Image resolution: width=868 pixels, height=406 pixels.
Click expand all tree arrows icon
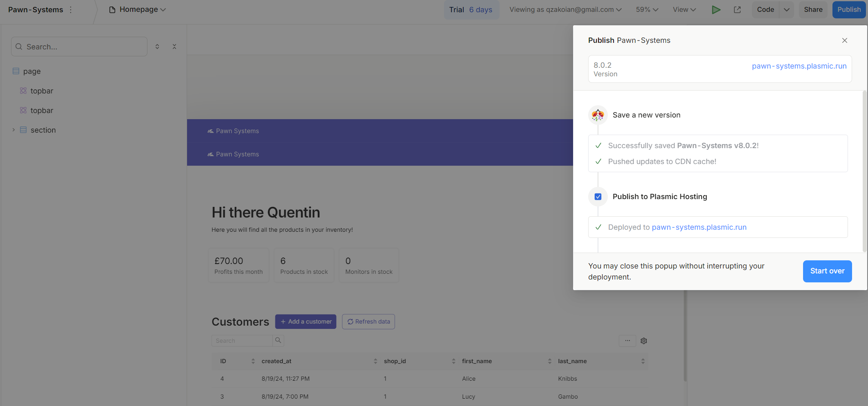(x=157, y=47)
